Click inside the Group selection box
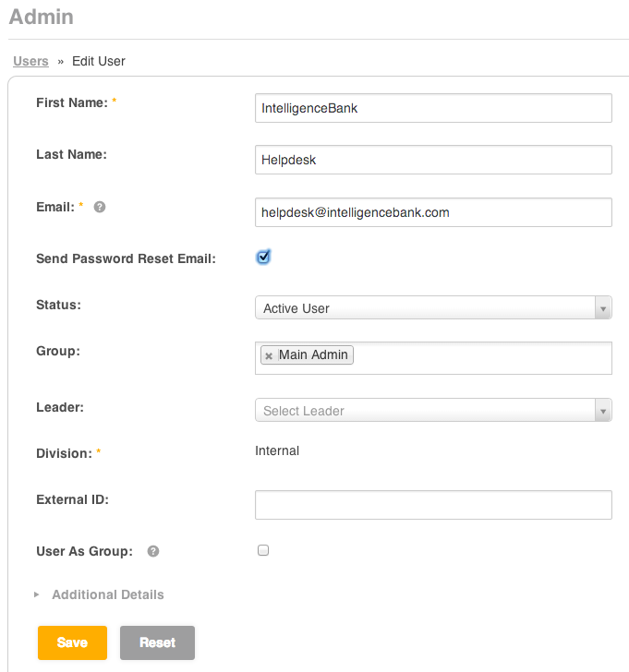 [480, 358]
